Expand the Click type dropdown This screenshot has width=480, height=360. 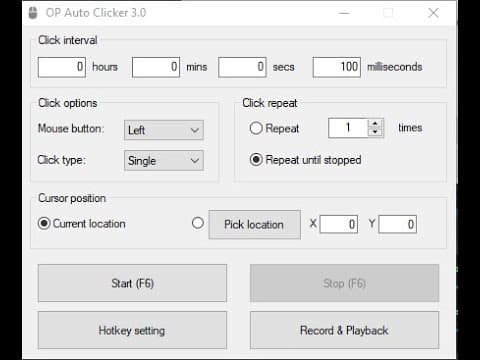click(164, 161)
